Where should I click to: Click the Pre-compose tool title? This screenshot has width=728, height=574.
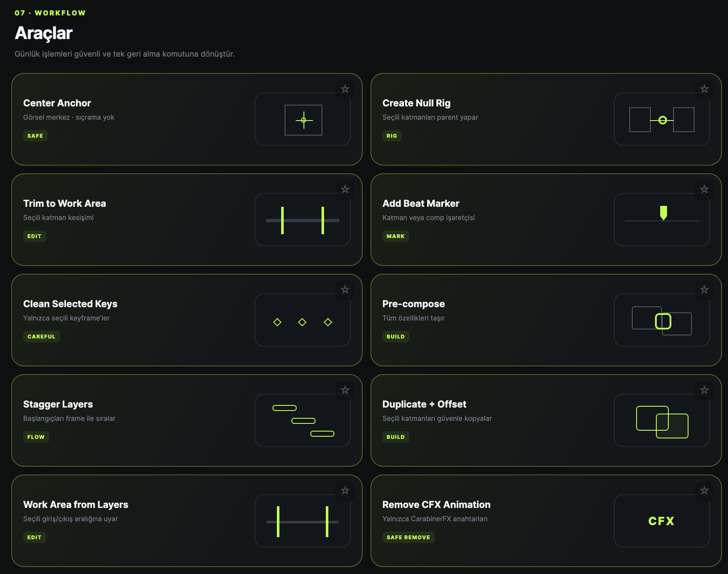pyautogui.click(x=413, y=304)
